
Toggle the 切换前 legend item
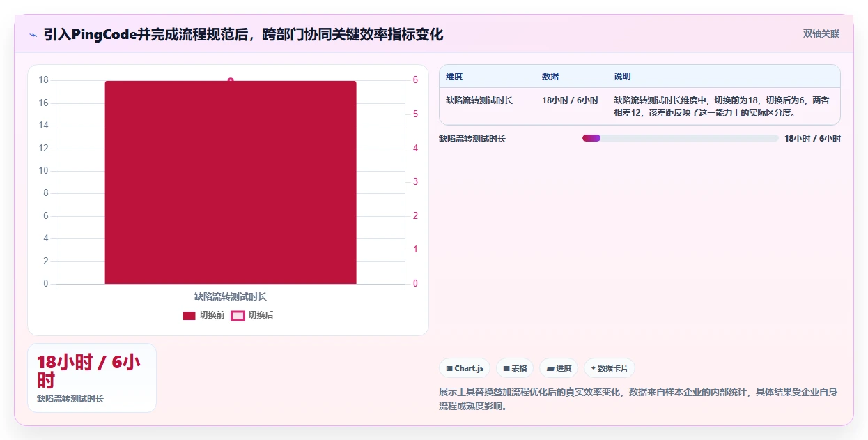[x=203, y=315]
